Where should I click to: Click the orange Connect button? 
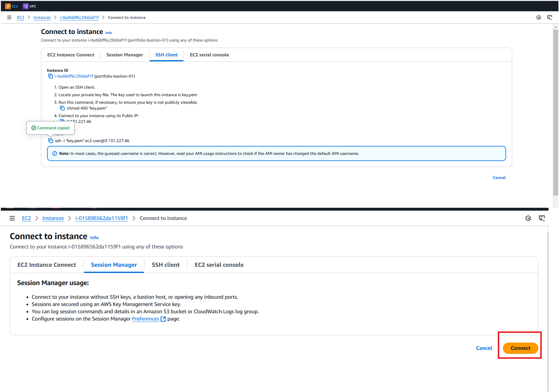click(520, 348)
